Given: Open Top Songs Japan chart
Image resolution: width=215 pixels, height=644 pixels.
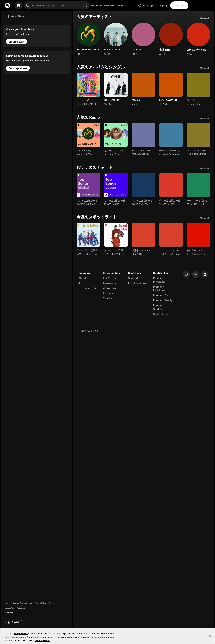Looking at the screenshot, I should (x=116, y=185).
